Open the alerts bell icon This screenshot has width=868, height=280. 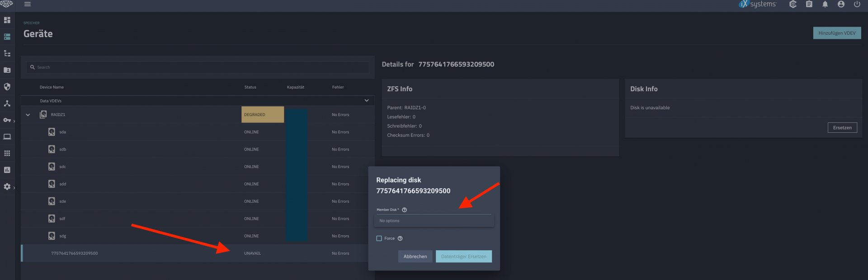coord(825,4)
